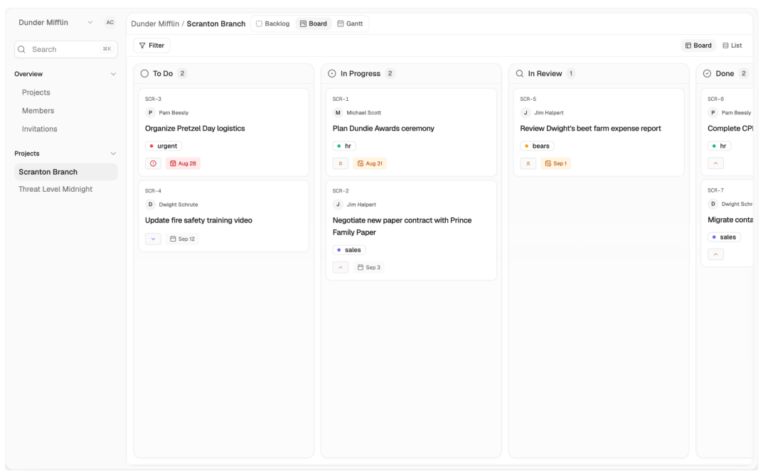Click the In Progress count badge
This screenshot has width=768, height=476.
pos(390,73)
